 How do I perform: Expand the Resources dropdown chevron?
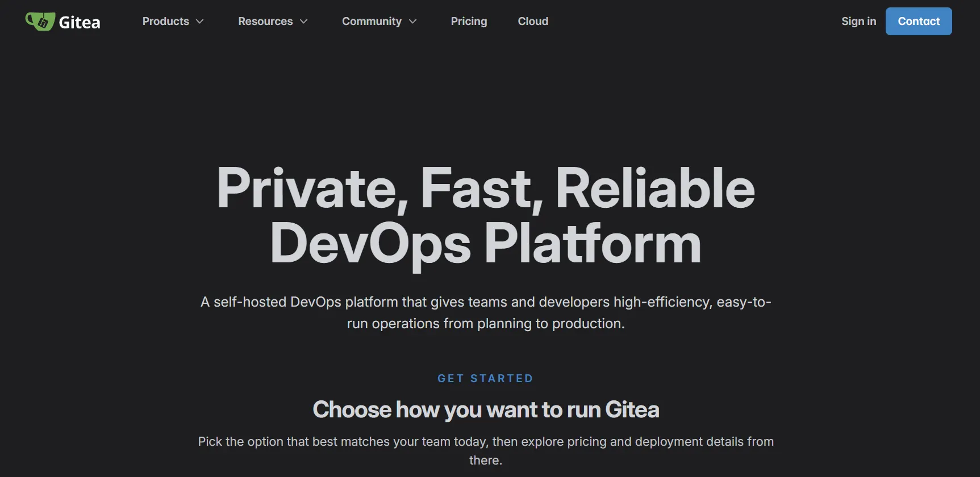303,22
